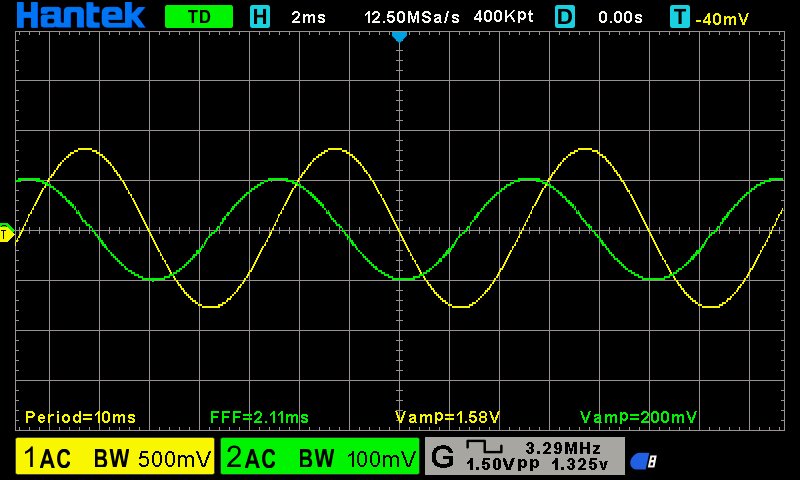Screen dimensions: 800x480
Task: Click the 3.29MHz generator frequency
Action: click(x=563, y=448)
